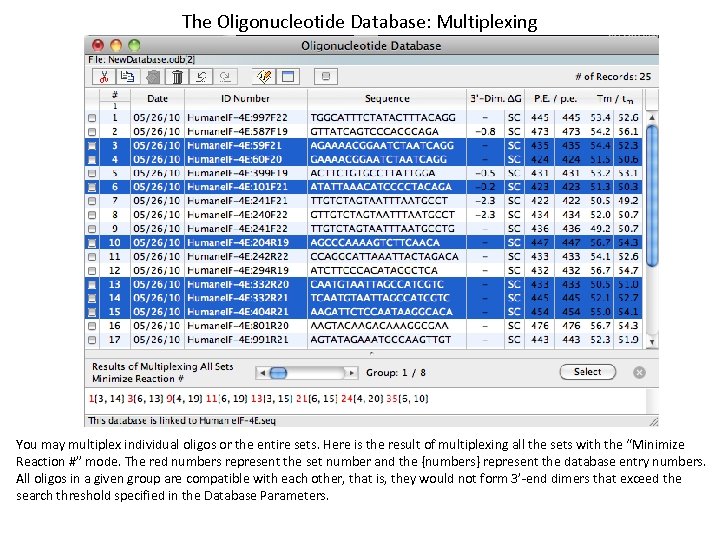Viewport: 720px width, 540px height.
Task: Click sequence AAGTACAAGACAAAGGCGAA
Action: [x=379, y=326]
